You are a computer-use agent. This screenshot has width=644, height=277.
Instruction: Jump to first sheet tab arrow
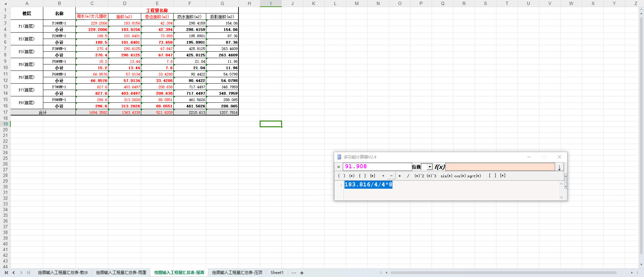pos(6,273)
